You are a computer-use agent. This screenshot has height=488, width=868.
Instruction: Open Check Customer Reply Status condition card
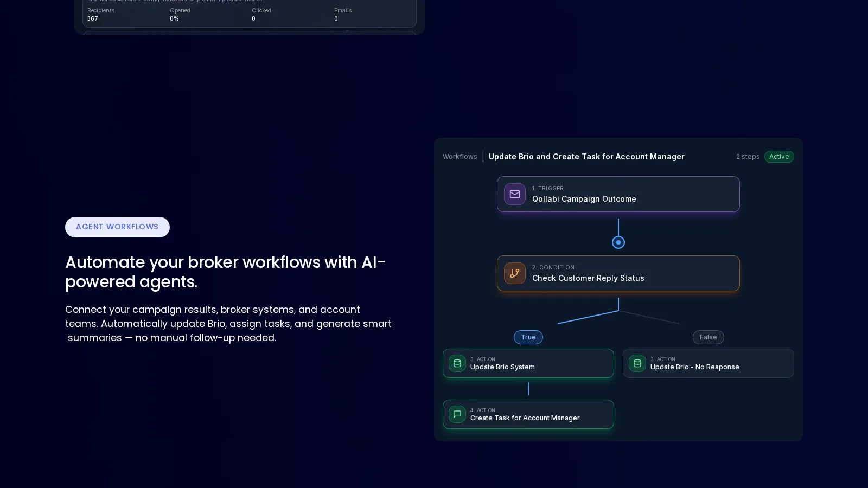(x=618, y=273)
